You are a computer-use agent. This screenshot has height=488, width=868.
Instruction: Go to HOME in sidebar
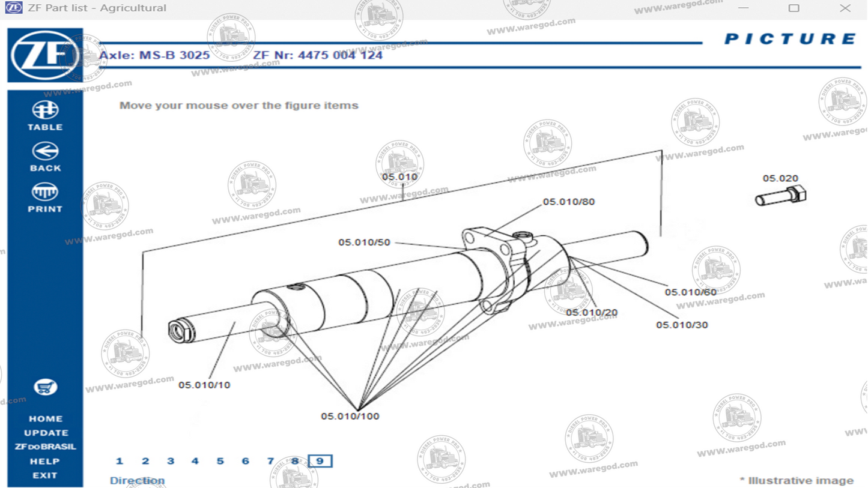pos(46,419)
